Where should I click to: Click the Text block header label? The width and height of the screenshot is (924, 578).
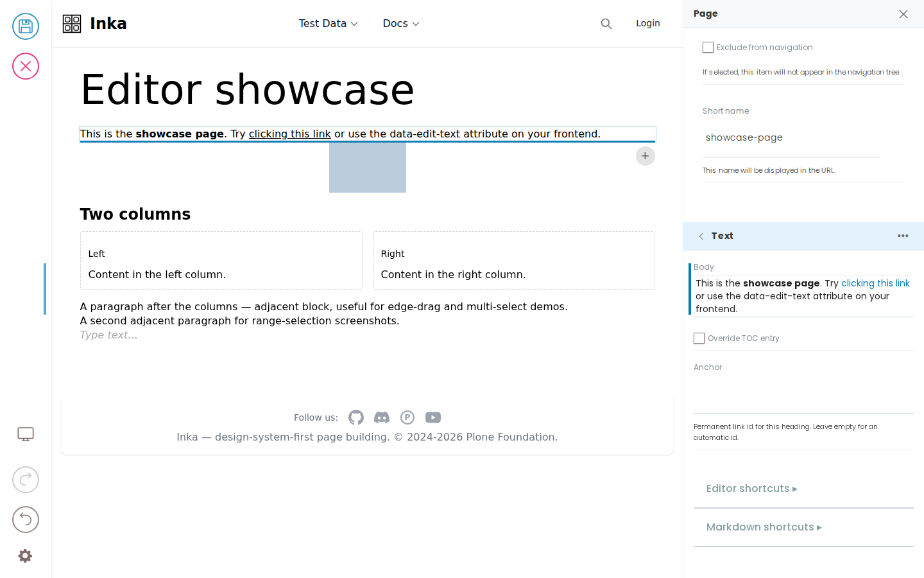pyautogui.click(x=723, y=236)
